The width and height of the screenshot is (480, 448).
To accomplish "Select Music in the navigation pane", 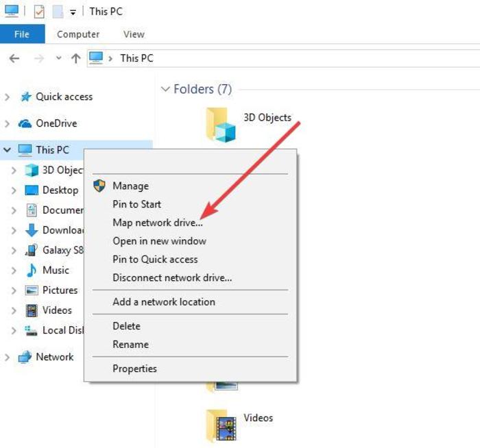I will [56, 271].
